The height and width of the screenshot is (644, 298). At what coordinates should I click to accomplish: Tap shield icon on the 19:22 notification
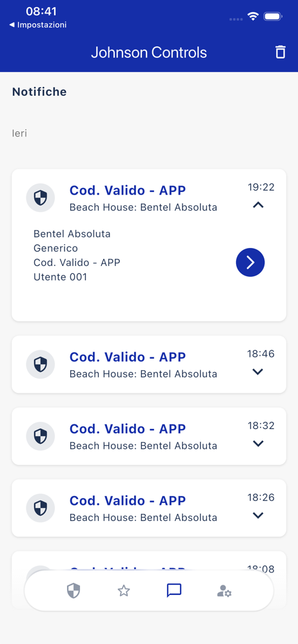click(41, 198)
